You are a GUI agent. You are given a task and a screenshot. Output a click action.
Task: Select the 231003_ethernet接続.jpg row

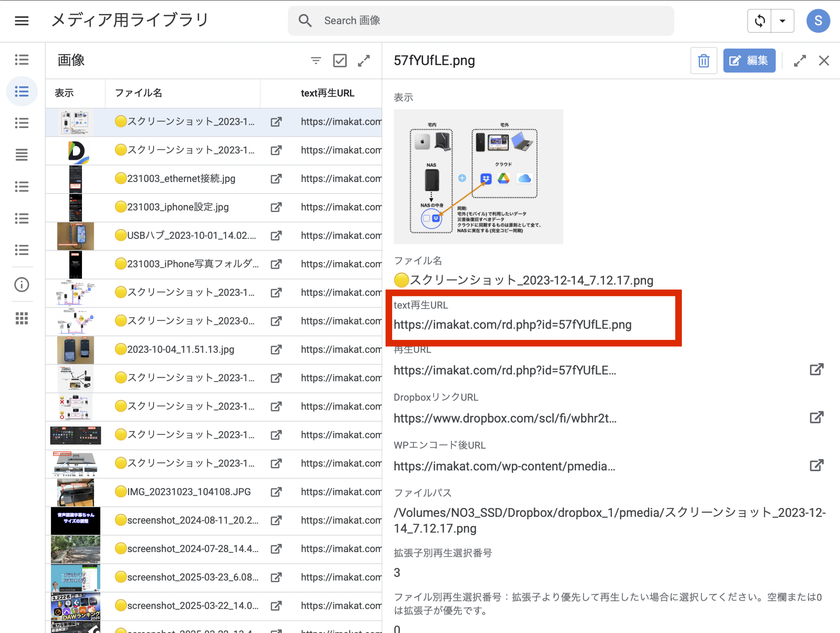(x=181, y=179)
